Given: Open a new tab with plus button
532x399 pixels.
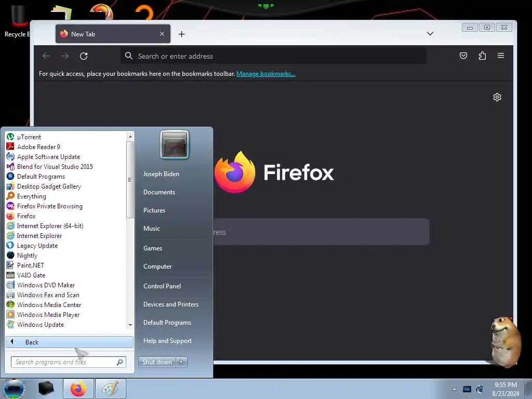Looking at the screenshot, I should (181, 34).
